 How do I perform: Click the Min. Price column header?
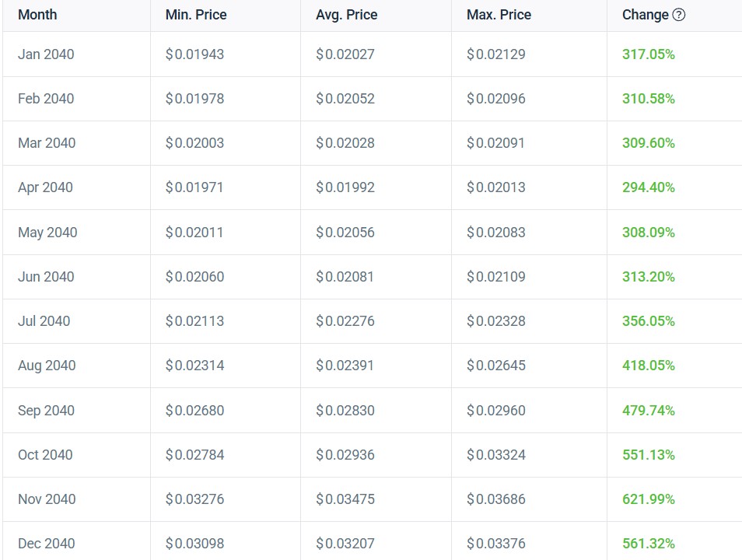pos(195,15)
